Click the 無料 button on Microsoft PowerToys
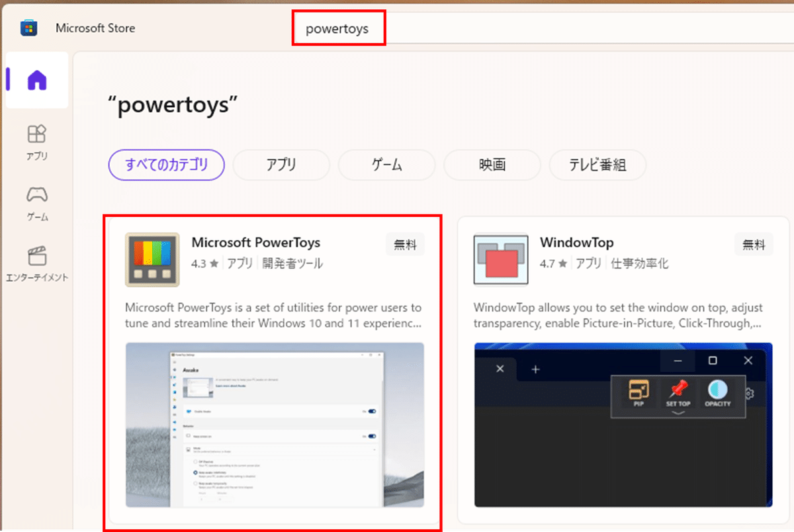 pos(406,244)
